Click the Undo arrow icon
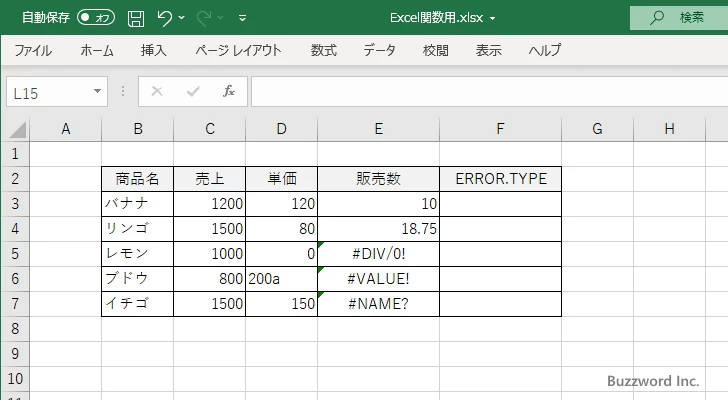This screenshot has width=728, height=400. [x=166, y=18]
